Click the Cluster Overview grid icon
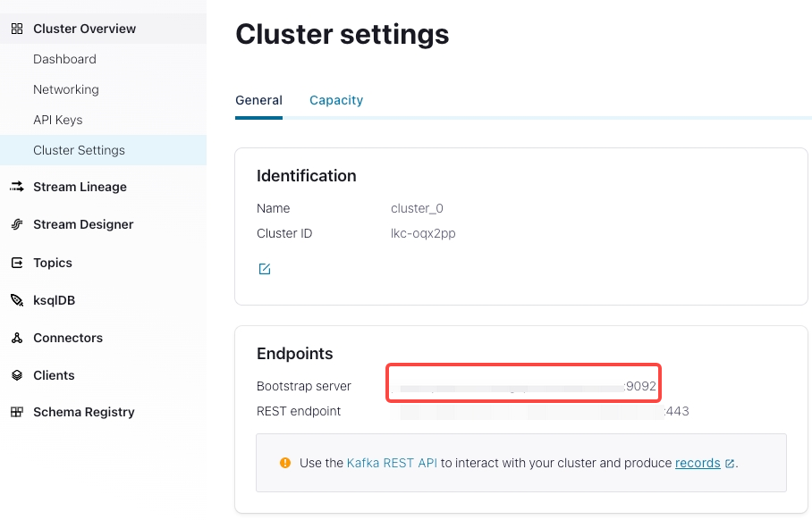This screenshot has height=520, width=812. (x=16, y=29)
